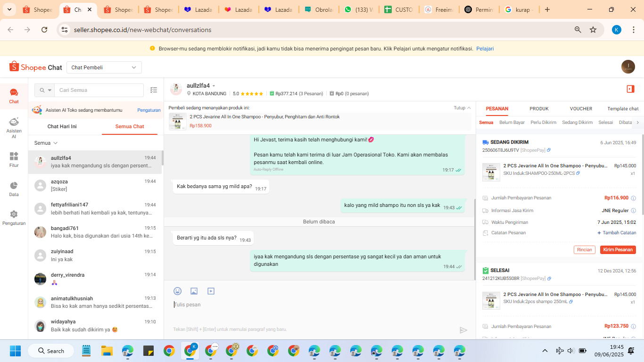Screen dimensions: 644x362
Task: Click the chat list filter icon beside search
Action: coord(153,90)
